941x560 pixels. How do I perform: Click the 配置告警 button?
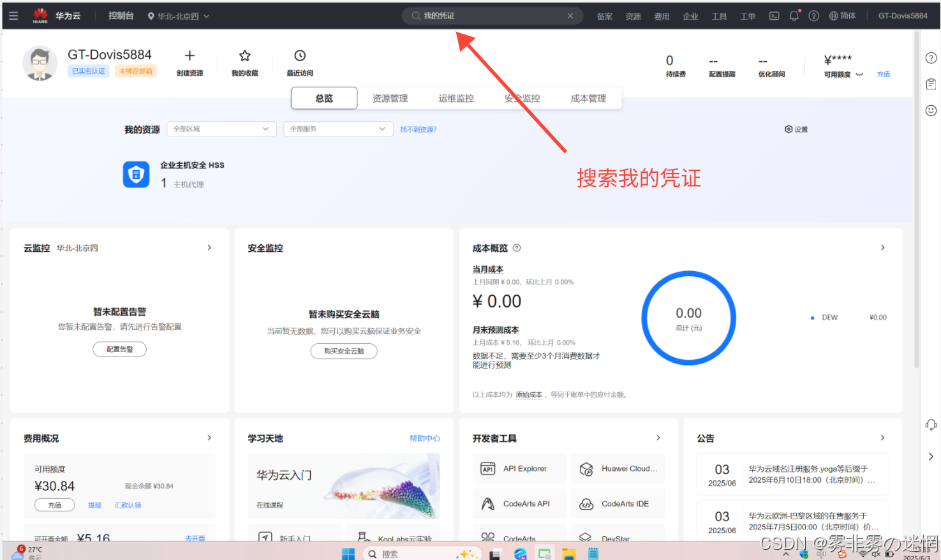(x=120, y=350)
